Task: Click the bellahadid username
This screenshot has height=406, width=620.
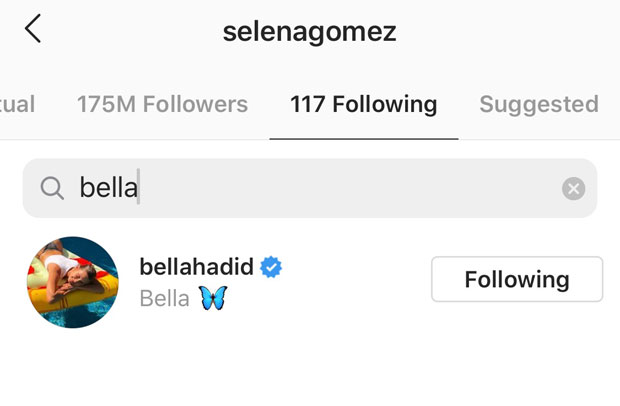Action: point(197,267)
